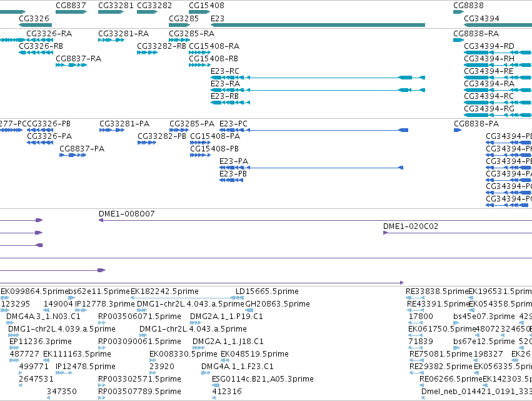Select transcript CG34394-RA
This screenshot has width=532, height=401.
click(x=498, y=90)
